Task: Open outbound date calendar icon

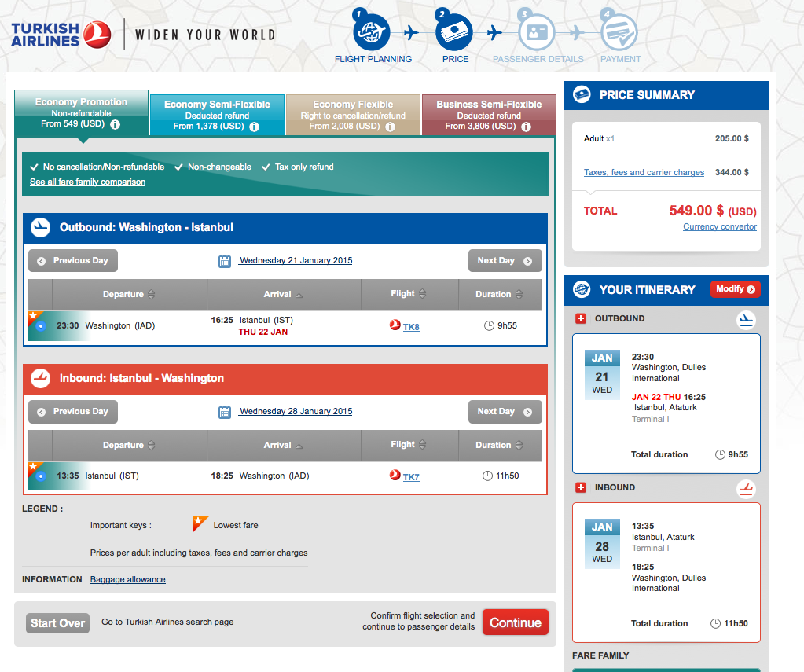Action: [x=225, y=261]
